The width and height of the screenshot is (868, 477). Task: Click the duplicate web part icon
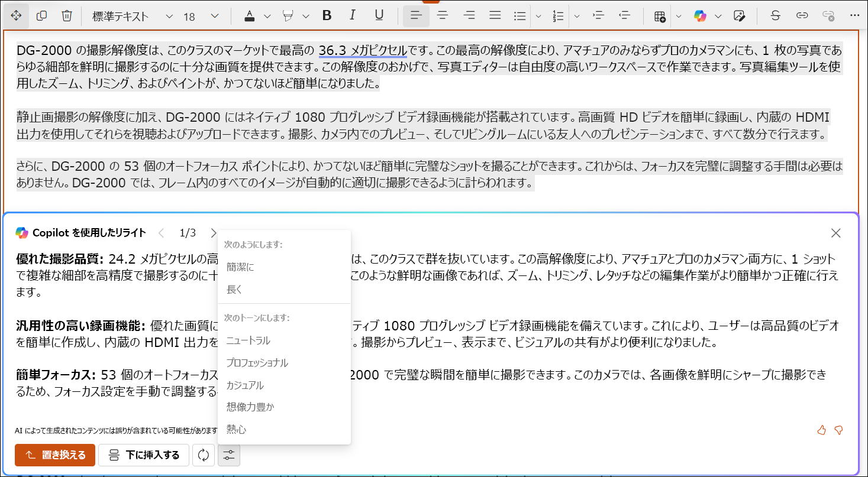(41, 16)
